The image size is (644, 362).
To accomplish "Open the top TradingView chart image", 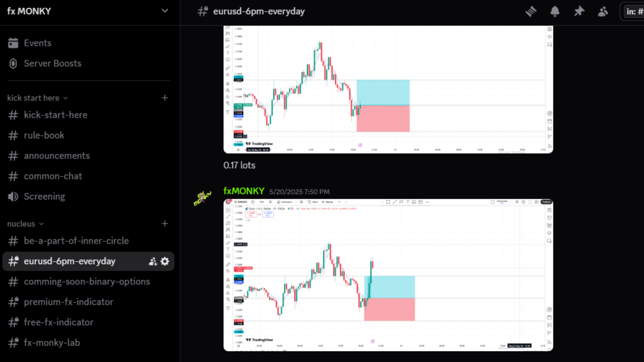I will pyautogui.click(x=388, y=89).
